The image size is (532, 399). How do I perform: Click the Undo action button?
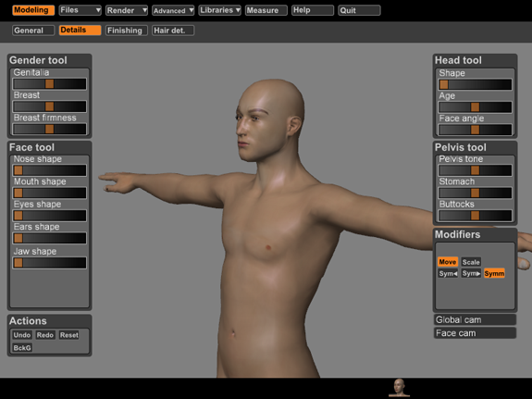click(22, 335)
